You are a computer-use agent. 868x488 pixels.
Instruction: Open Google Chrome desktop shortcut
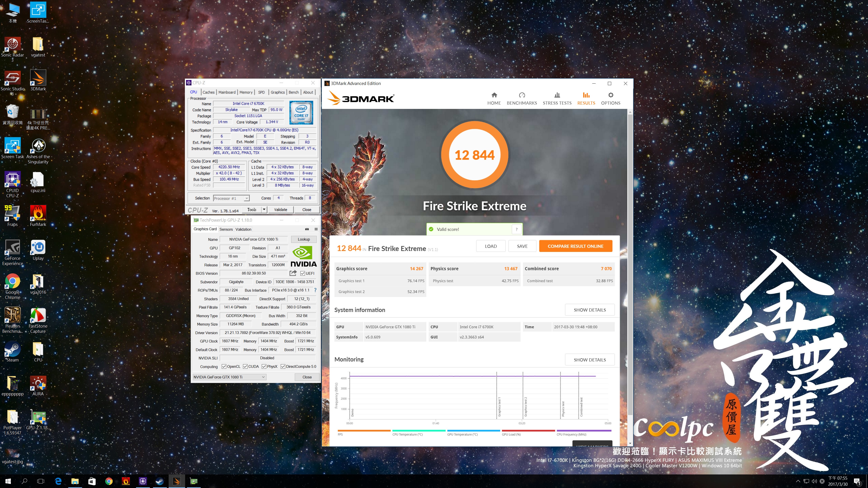point(12,287)
